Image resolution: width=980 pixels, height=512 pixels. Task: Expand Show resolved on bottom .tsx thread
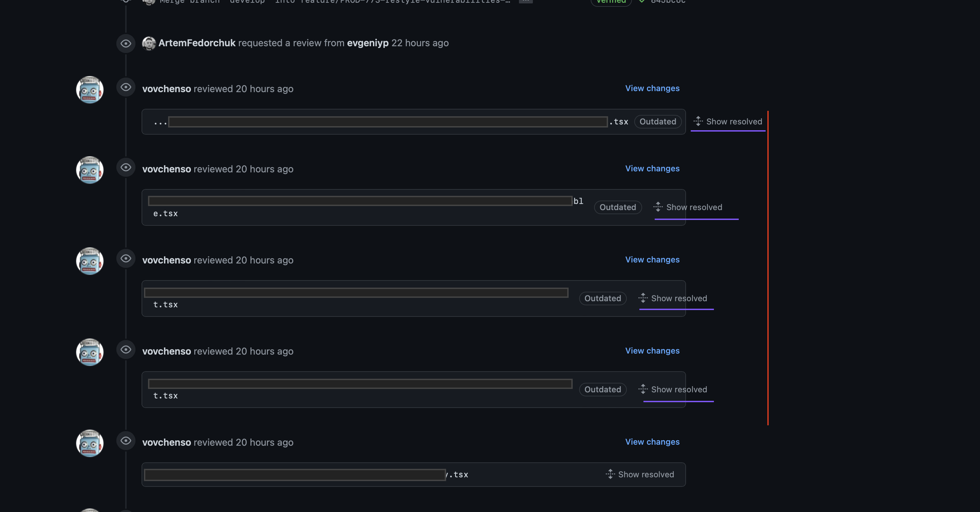click(x=639, y=474)
